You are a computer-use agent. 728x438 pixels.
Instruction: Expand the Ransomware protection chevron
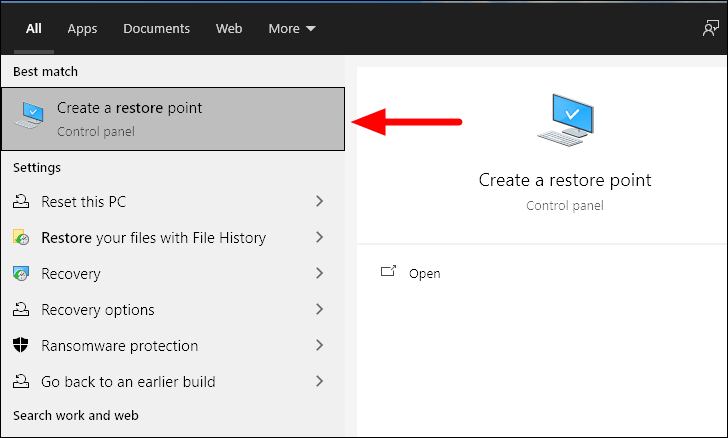pos(319,345)
